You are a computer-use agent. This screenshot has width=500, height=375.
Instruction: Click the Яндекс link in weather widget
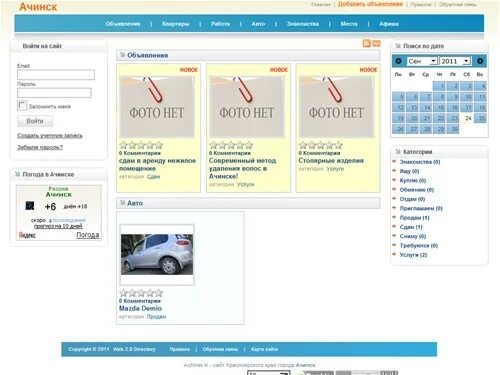tap(27, 235)
